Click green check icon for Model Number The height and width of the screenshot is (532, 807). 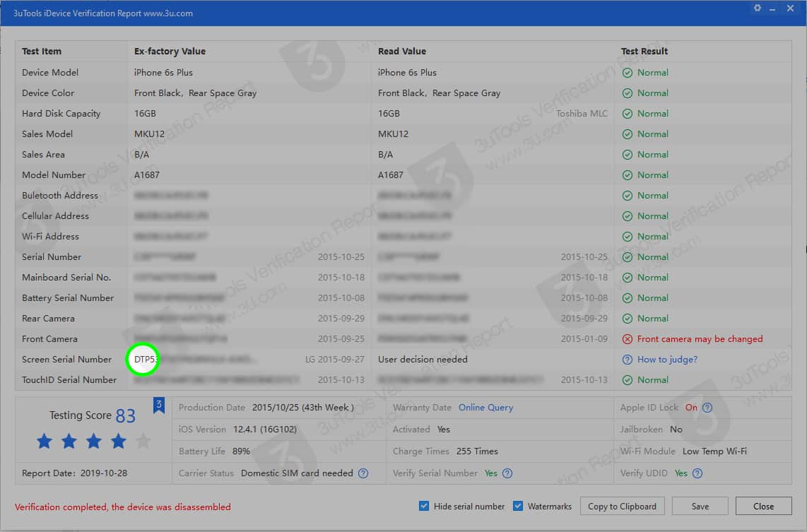[x=628, y=175]
